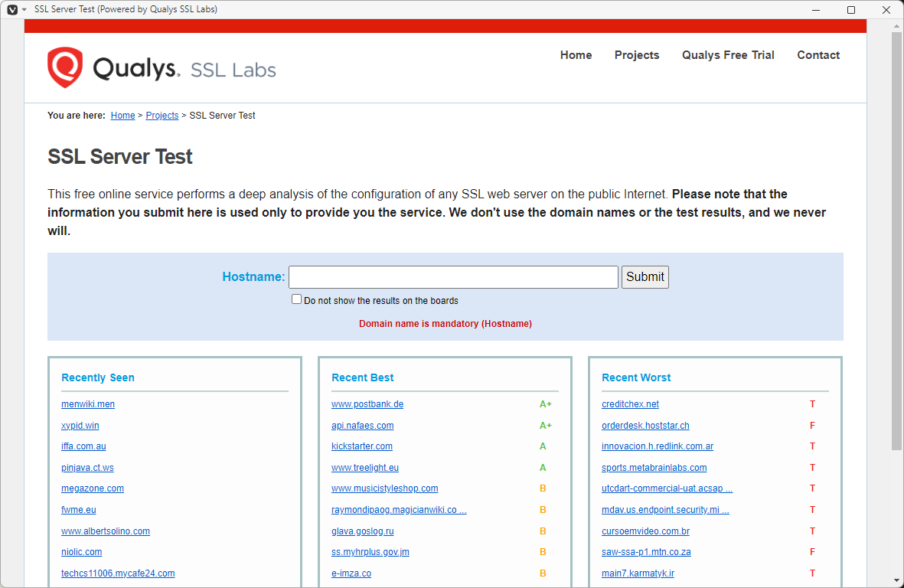
Task: Enable 'Do not show the results on the boards'
Action: tap(296, 299)
